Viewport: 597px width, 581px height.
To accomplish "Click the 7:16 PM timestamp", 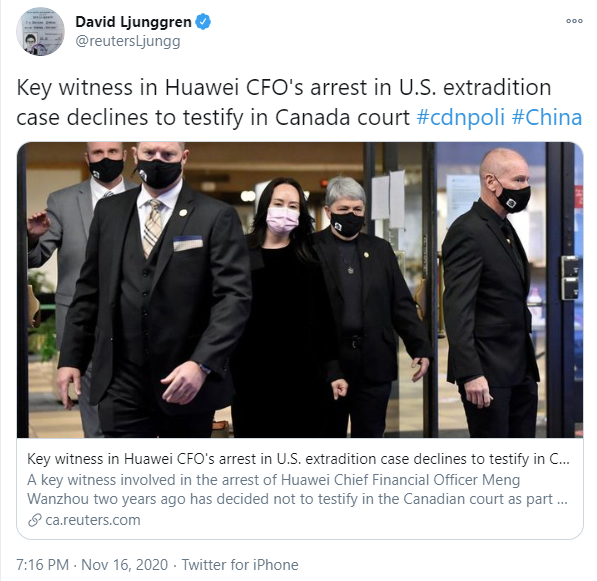I will click(x=42, y=565).
